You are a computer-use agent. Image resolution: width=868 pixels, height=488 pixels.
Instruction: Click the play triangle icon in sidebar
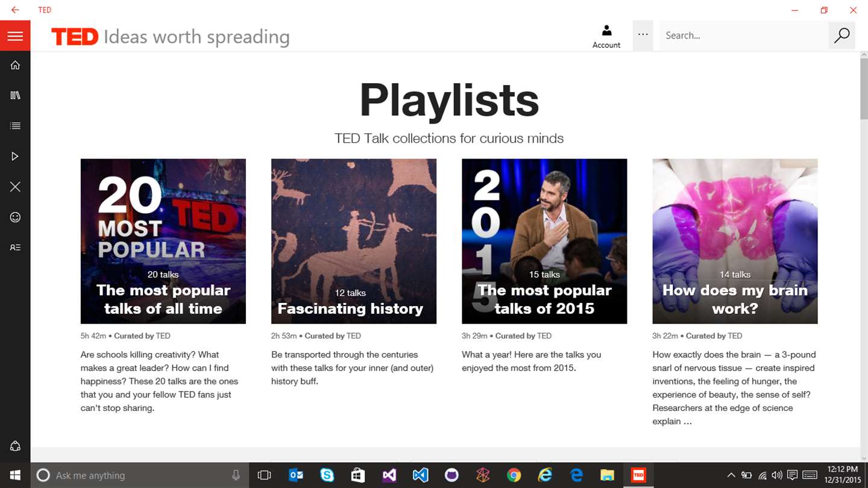click(15, 157)
